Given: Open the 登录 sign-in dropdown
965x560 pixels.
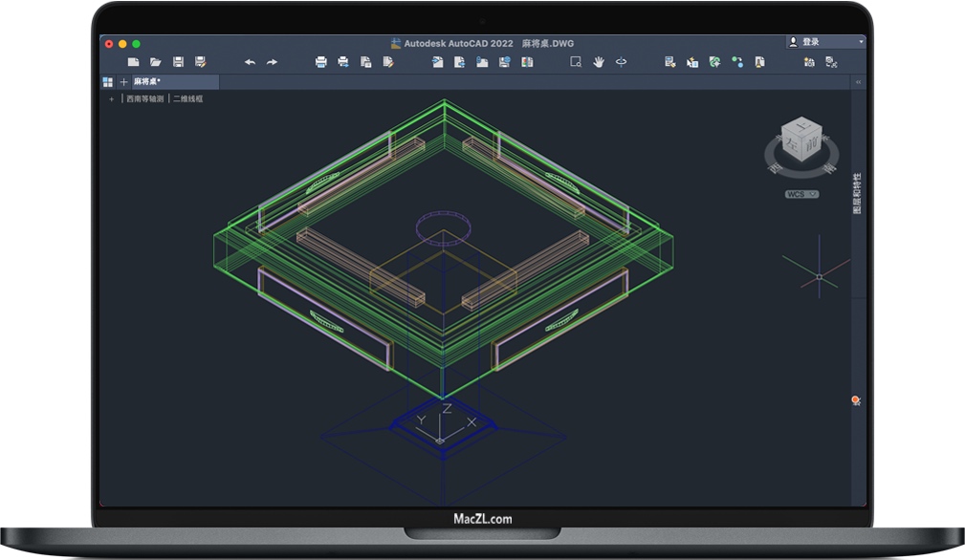Looking at the screenshot, I should coord(825,42).
